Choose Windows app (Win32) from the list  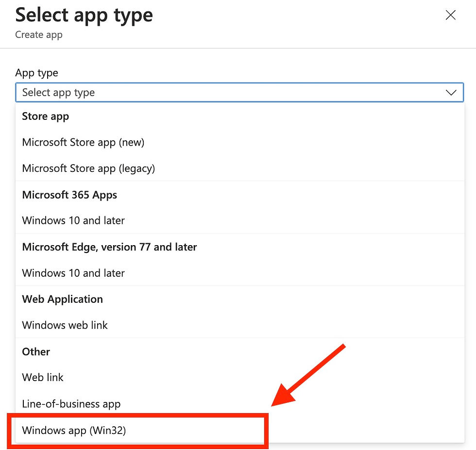click(74, 430)
